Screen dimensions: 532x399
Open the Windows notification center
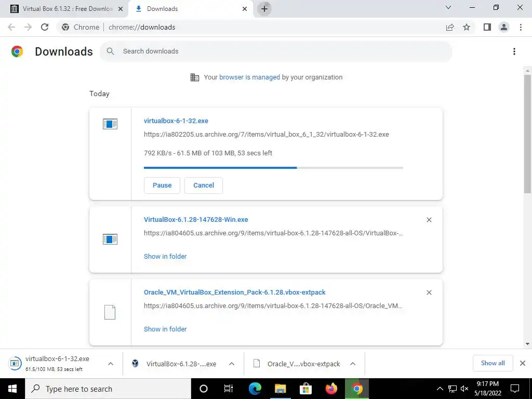(515, 389)
